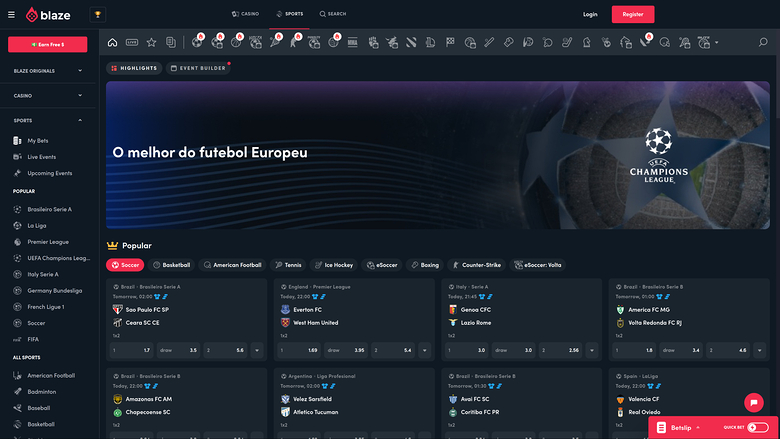The height and width of the screenshot is (439, 780).
Task: Select the basketball sport icon
Action: 236,42
